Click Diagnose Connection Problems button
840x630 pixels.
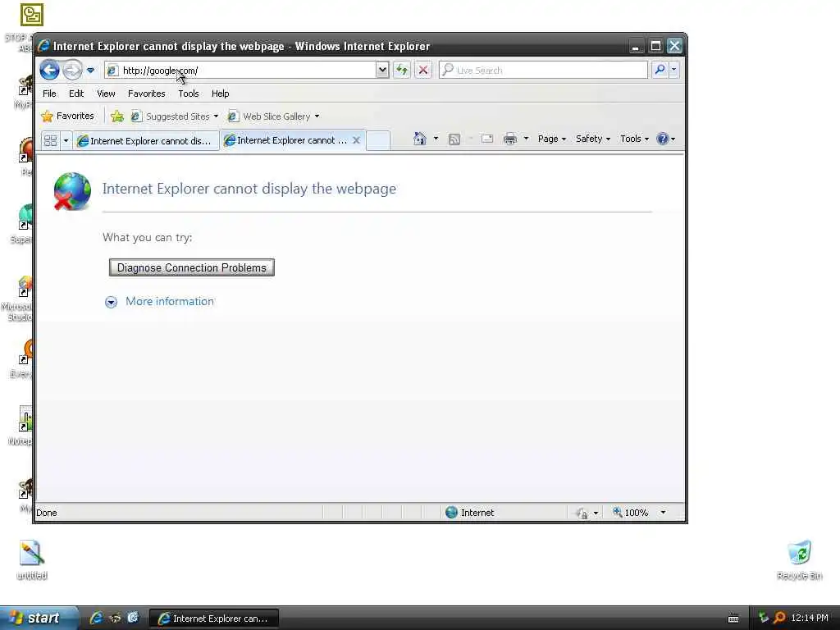pos(192,267)
